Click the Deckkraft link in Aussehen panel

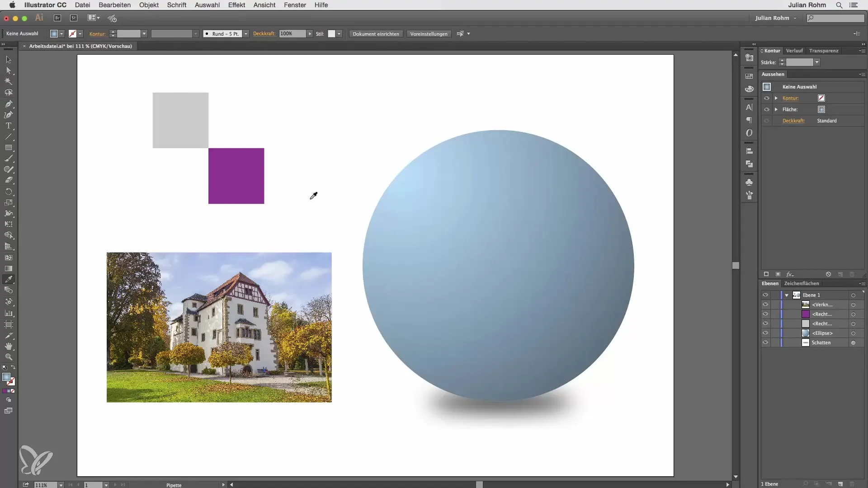tap(793, 121)
